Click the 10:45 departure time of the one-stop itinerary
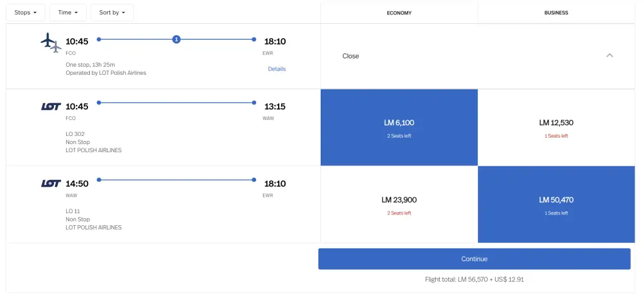This screenshot has height=295, width=644. (77, 42)
